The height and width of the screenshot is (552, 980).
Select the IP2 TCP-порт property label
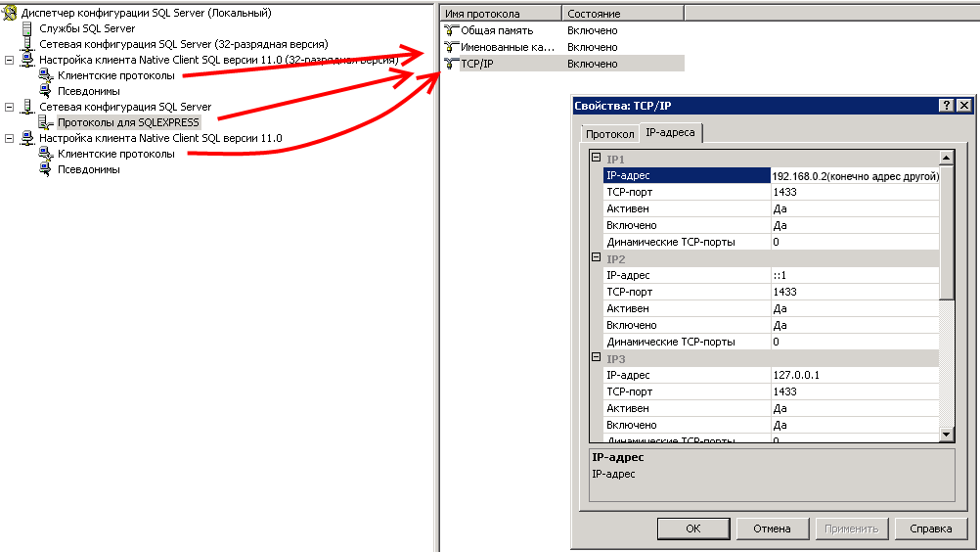[687, 292]
